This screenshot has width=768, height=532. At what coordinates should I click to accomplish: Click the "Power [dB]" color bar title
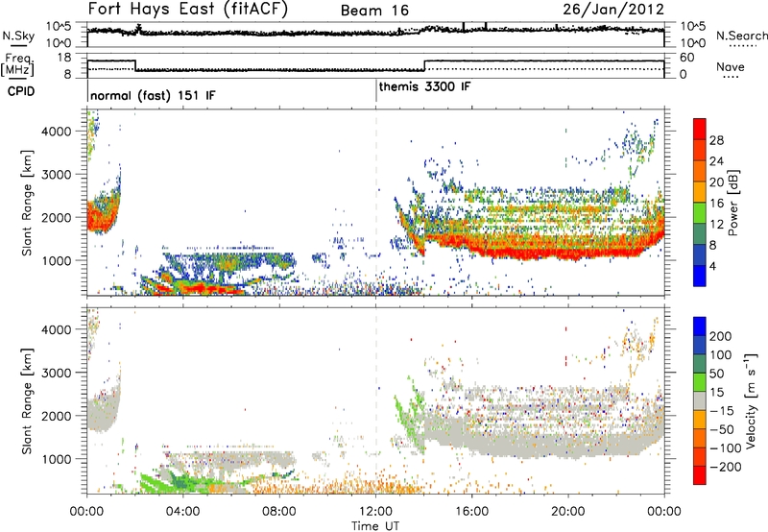[x=732, y=203]
